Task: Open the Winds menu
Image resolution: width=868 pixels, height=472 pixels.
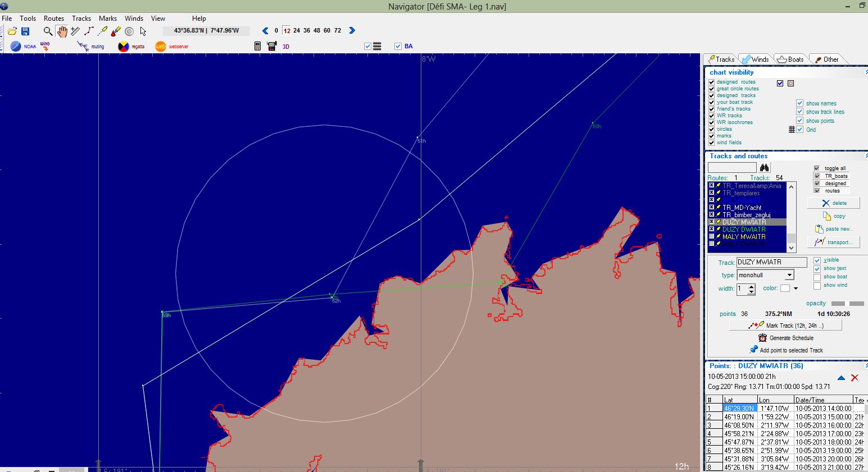Action: tap(134, 19)
